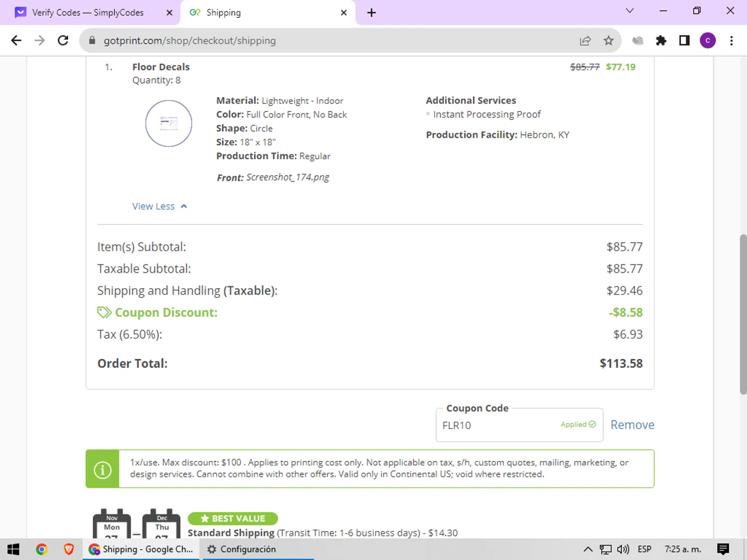Open the taskbar clock showing 7:25 a. m.
This screenshot has height=560, width=747.
click(683, 549)
